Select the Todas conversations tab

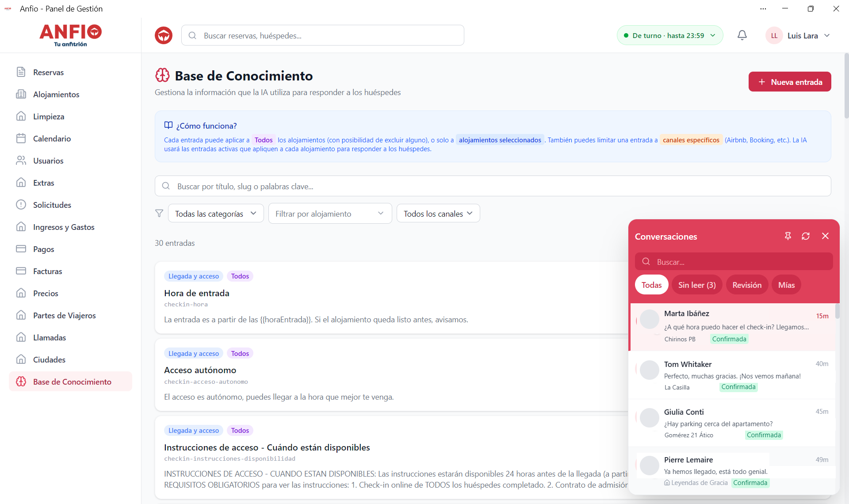[652, 285]
